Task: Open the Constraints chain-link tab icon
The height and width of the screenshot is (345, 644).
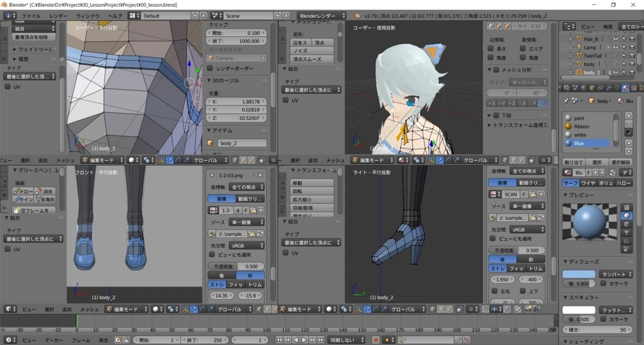Action: [600, 88]
